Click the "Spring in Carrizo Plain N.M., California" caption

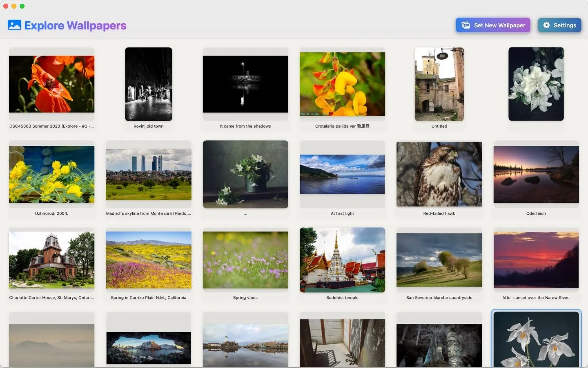tap(149, 298)
